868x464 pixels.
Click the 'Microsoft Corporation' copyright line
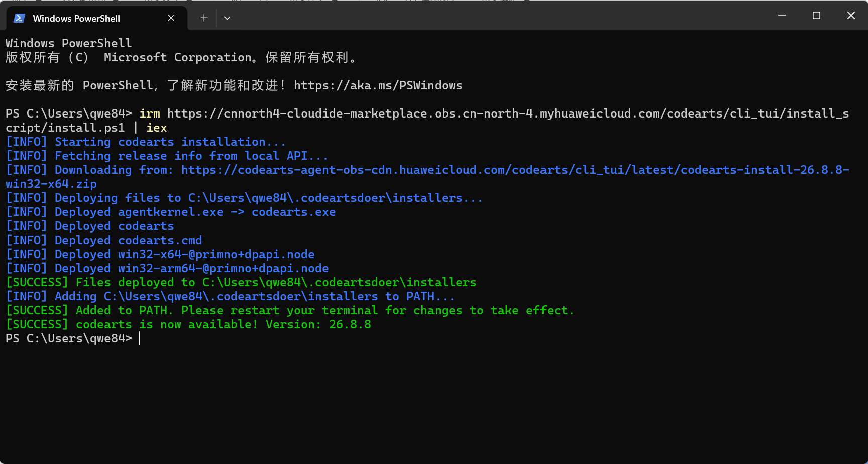click(x=181, y=57)
